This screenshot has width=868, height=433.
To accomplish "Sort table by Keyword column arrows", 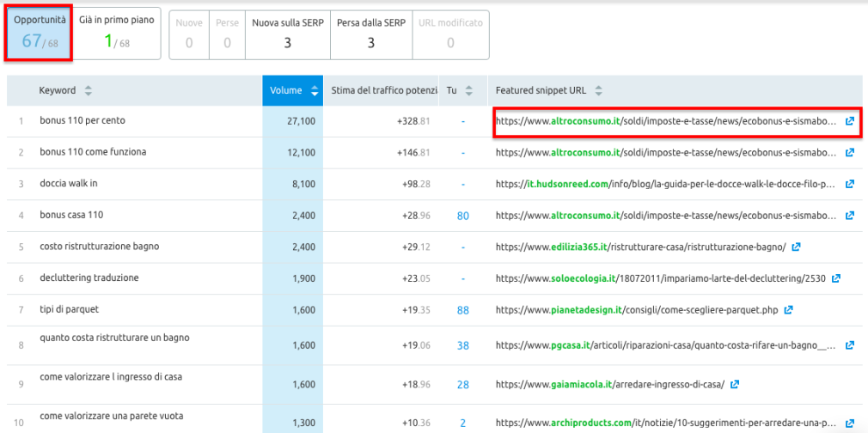I will tap(88, 90).
